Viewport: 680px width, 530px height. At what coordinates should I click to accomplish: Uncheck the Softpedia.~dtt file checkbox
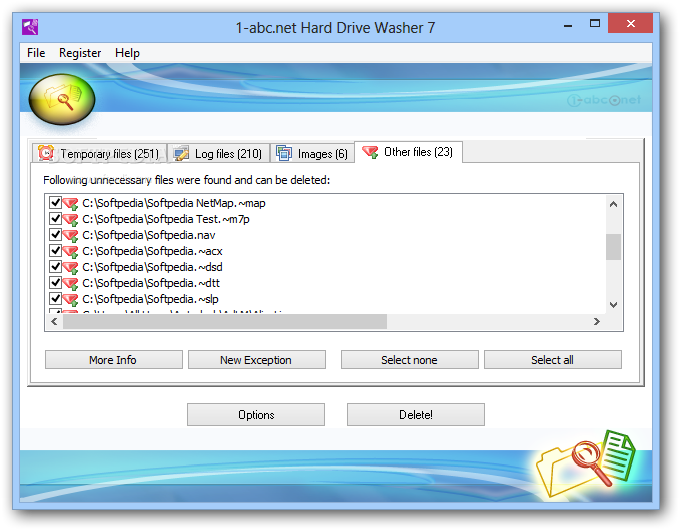click(x=55, y=283)
